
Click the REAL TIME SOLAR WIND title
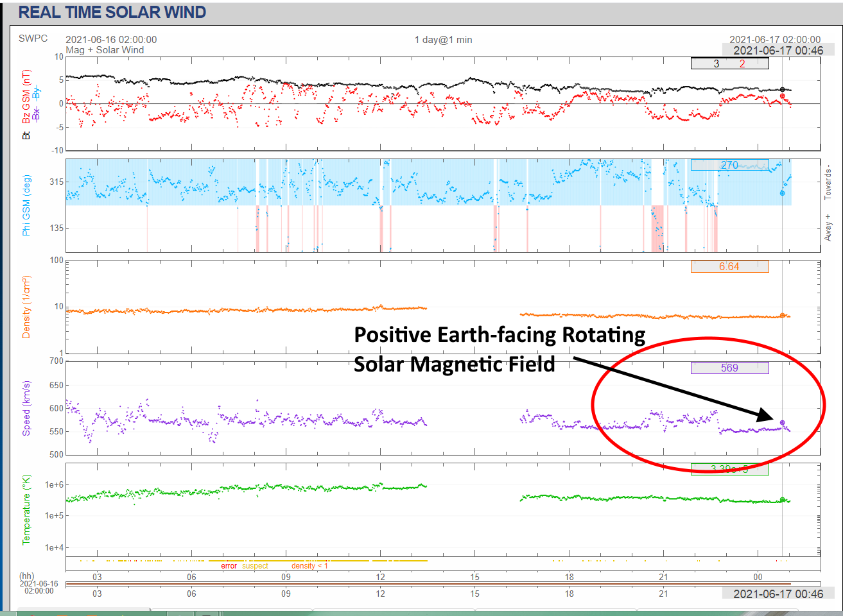click(x=112, y=12)
